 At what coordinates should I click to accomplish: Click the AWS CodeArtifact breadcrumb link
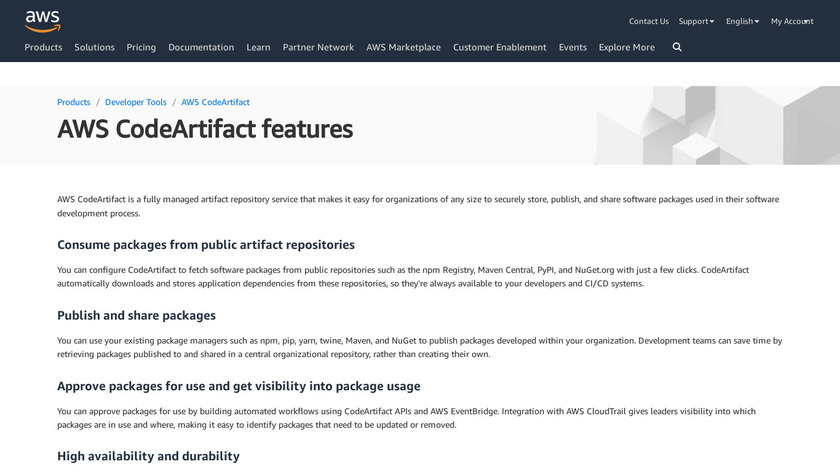(215, 102)
